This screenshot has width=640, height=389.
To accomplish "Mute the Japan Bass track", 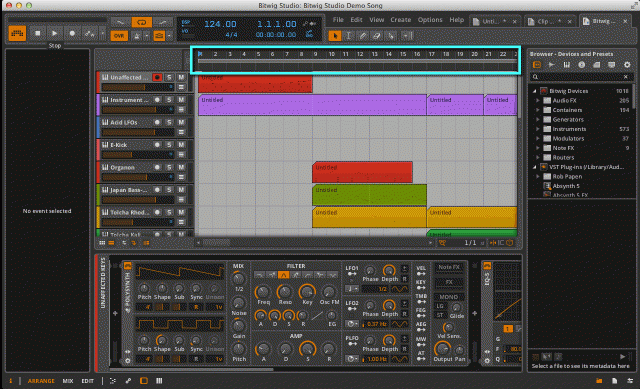I will coord(181,189).
